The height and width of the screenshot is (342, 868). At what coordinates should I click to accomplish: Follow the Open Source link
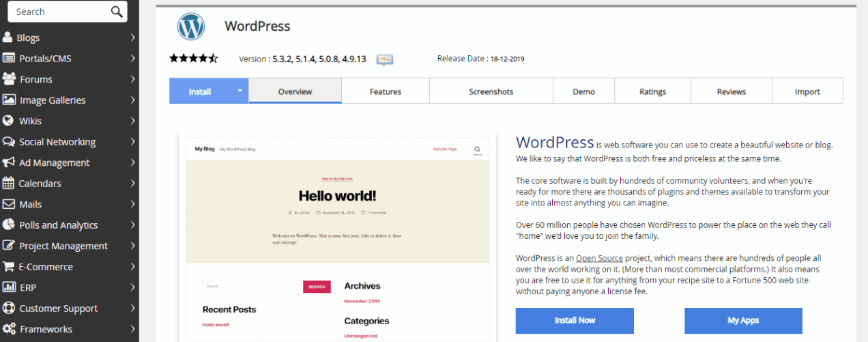(600, 258)
